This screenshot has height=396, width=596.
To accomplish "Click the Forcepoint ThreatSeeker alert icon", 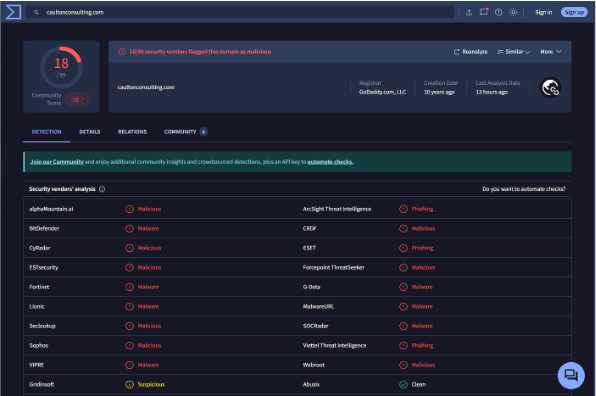I will (x=403, y=268).
